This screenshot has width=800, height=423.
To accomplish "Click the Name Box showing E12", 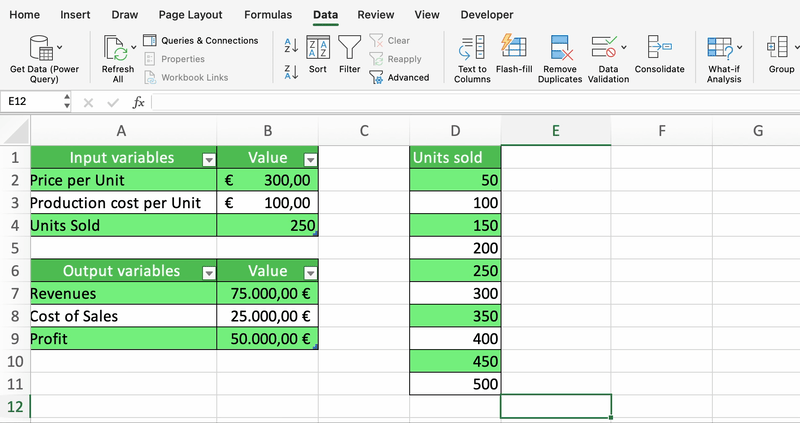I will pos(32,101).
